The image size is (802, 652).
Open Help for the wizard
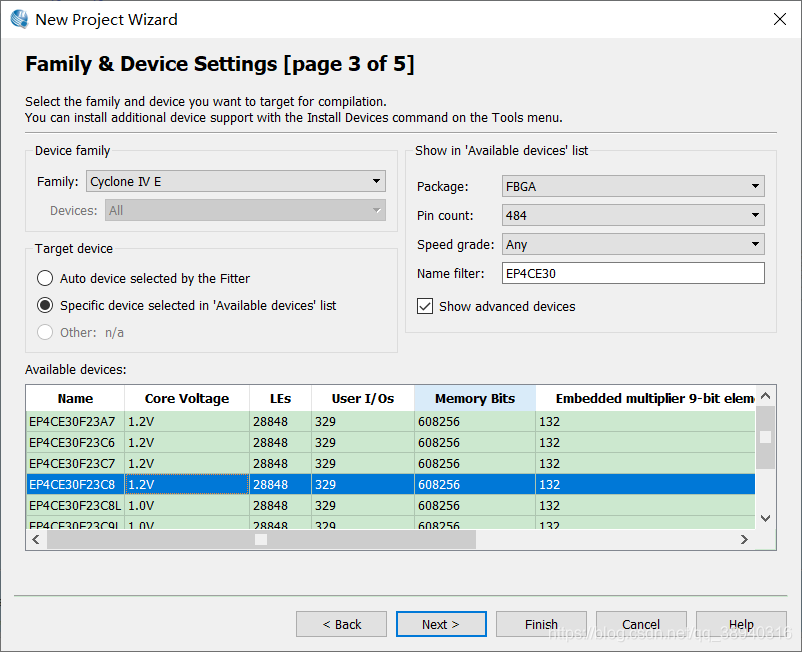click(741, 624)
